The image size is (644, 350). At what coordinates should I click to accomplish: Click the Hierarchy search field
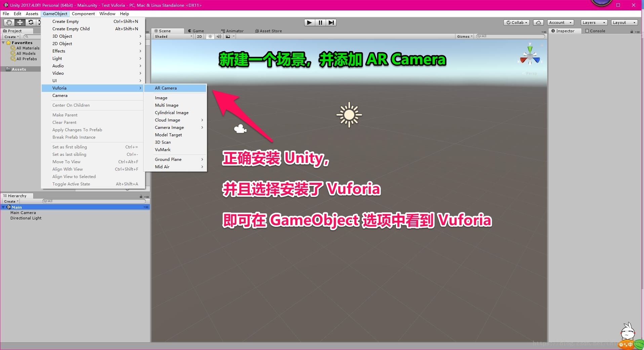click(x=94, y=201)
